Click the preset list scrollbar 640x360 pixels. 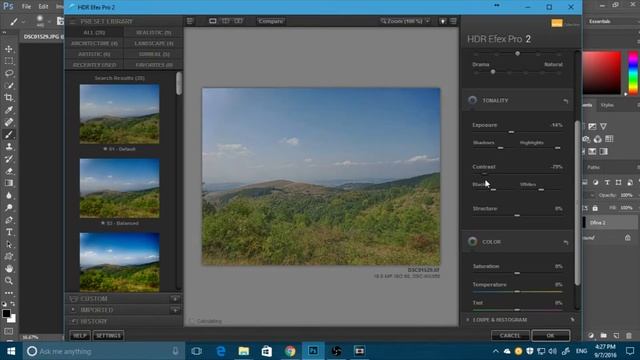click(x=179, y=84)
